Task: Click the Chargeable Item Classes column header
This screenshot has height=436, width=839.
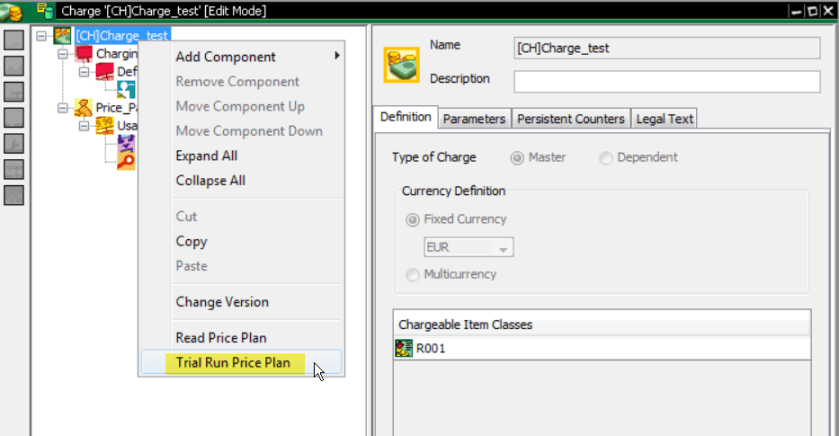Action: click(602, 325)
